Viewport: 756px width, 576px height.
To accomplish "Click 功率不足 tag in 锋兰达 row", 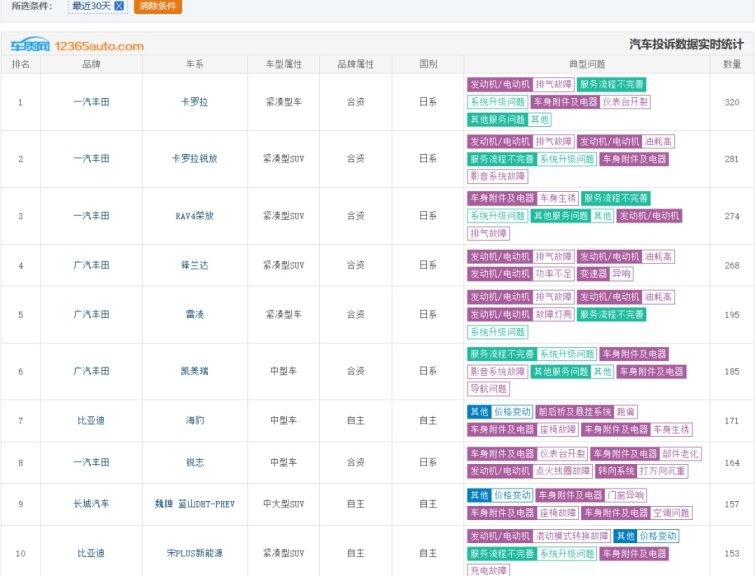I will tap(554, 274).
